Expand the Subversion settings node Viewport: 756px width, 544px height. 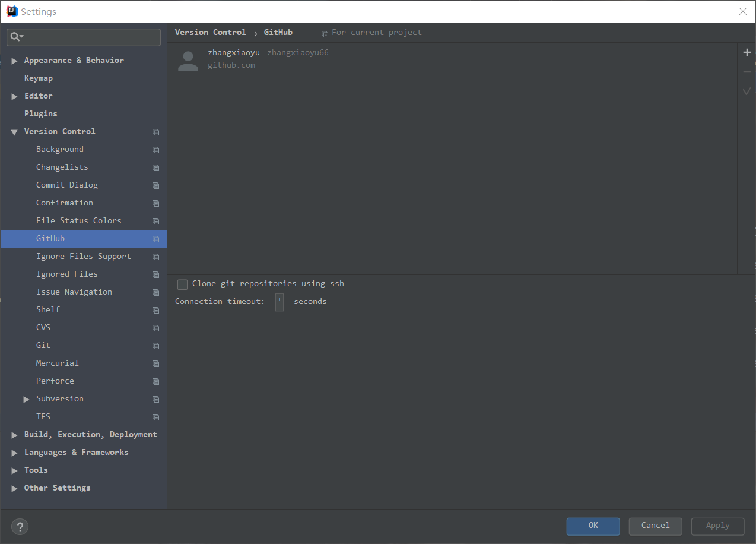26,399
